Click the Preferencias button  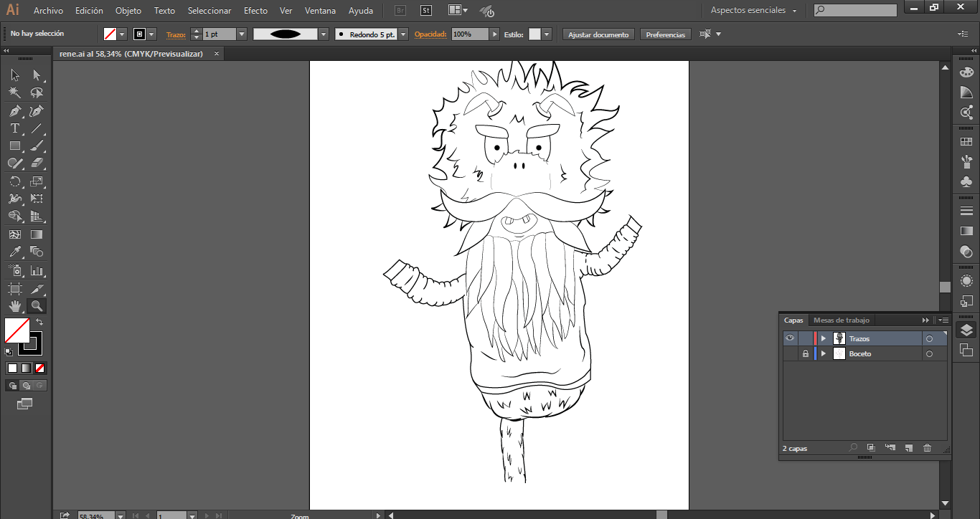coord(666,34)
